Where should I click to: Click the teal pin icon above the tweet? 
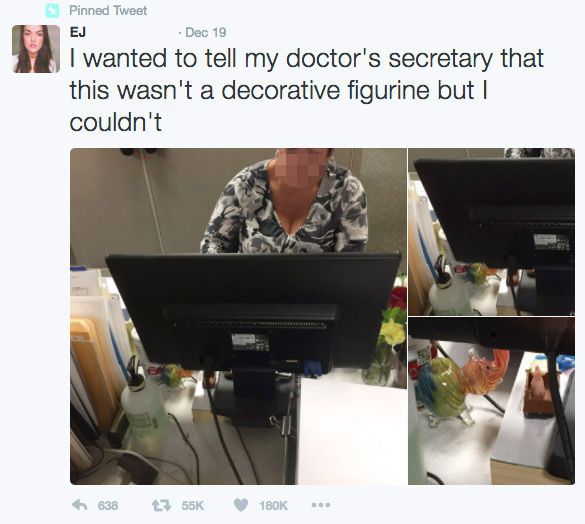[52, 10]
